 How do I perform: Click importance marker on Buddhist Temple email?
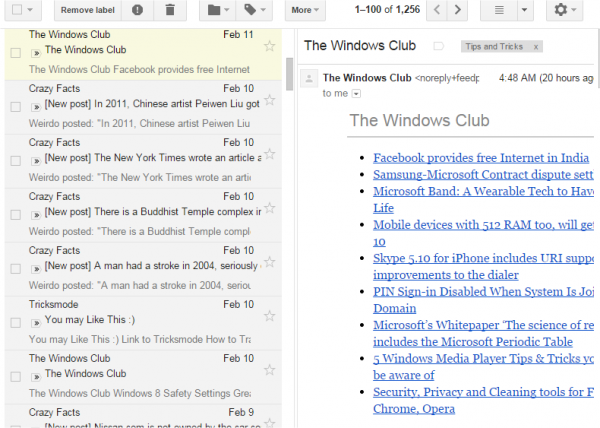[36, 215]
